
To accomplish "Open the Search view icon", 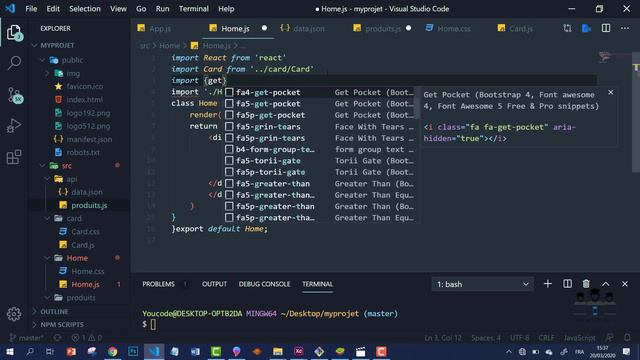I will click(14, 63).
